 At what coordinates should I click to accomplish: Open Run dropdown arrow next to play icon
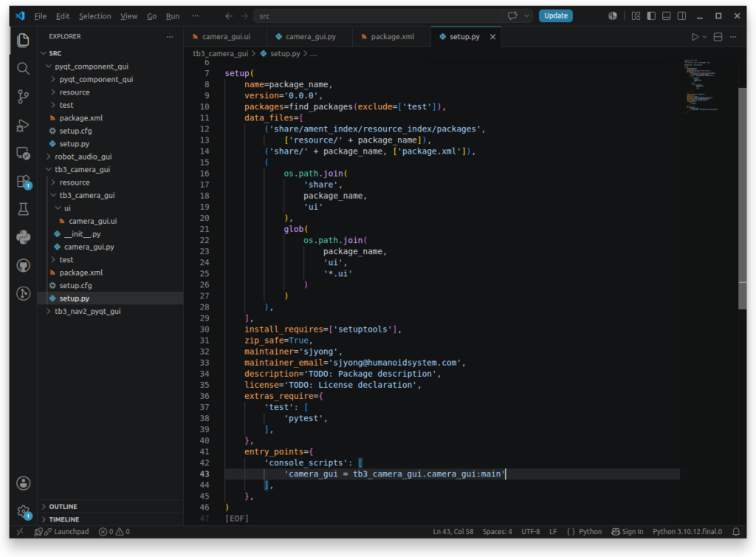[x=704, y=37]
